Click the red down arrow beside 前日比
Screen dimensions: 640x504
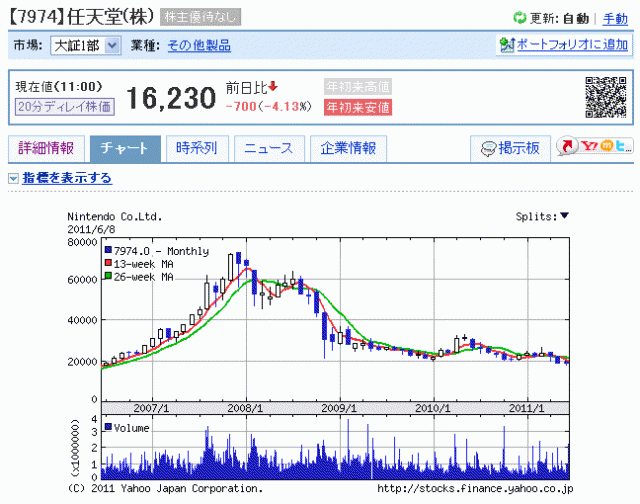coord(273,86)
